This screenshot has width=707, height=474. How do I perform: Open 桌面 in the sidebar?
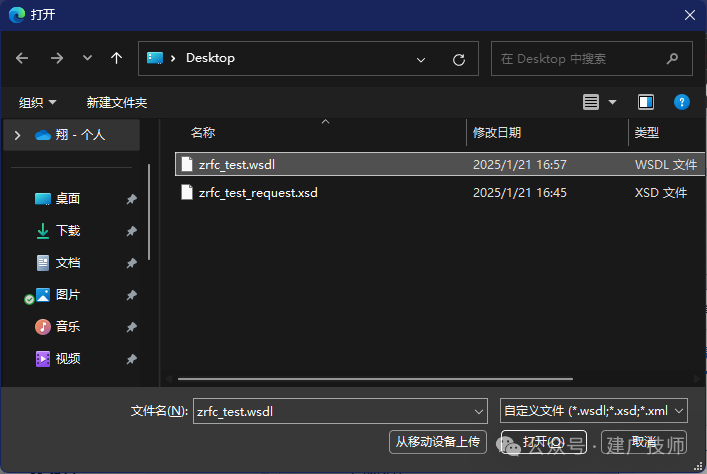[68, 199]
